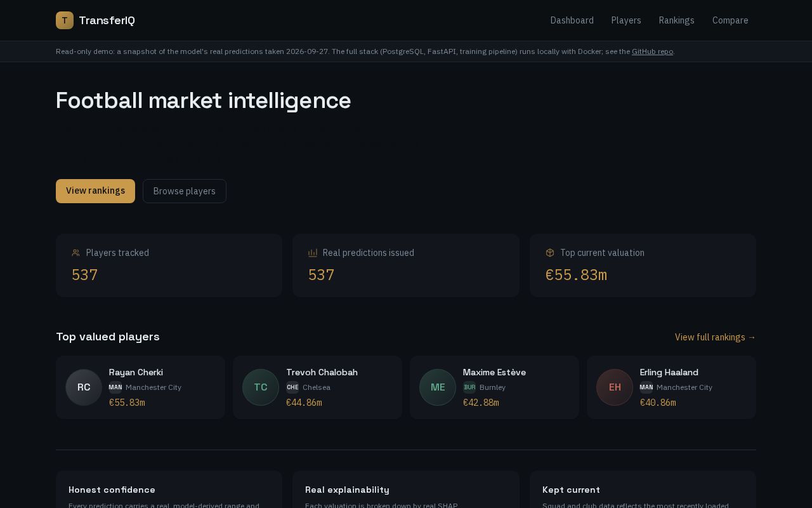Click the BUR club badge for Burnley
The width and height of the screenshot is (812, 508).
469,387
